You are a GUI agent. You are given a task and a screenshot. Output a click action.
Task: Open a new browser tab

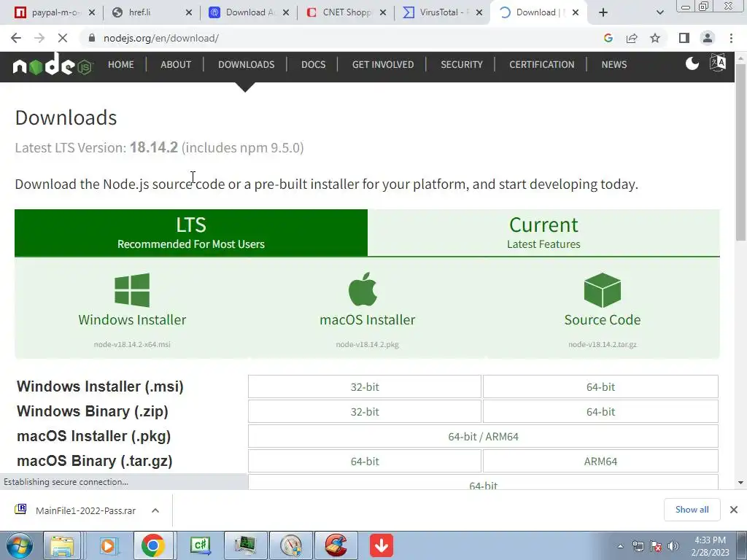(603, 12)
